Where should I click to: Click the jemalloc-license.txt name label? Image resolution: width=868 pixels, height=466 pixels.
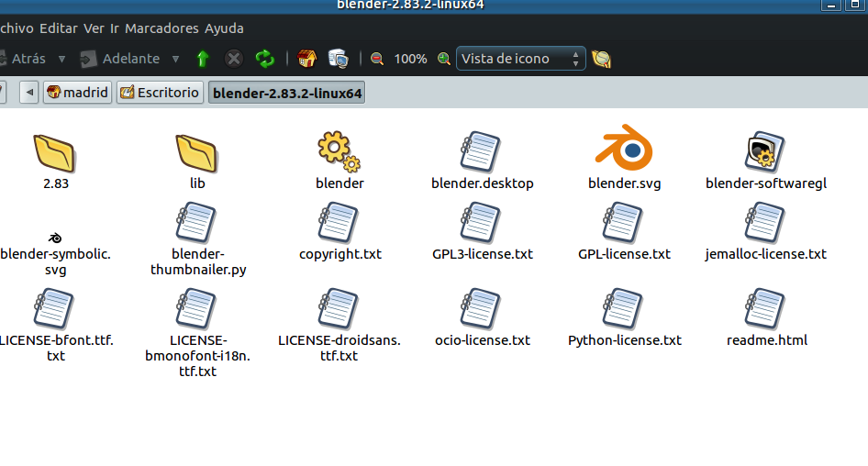pos(765,254)
